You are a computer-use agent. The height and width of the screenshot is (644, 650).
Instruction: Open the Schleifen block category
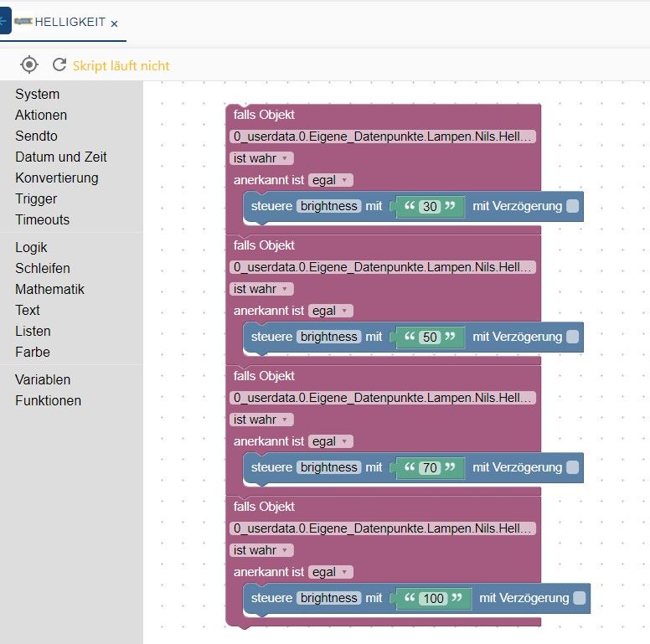[43, 268]
